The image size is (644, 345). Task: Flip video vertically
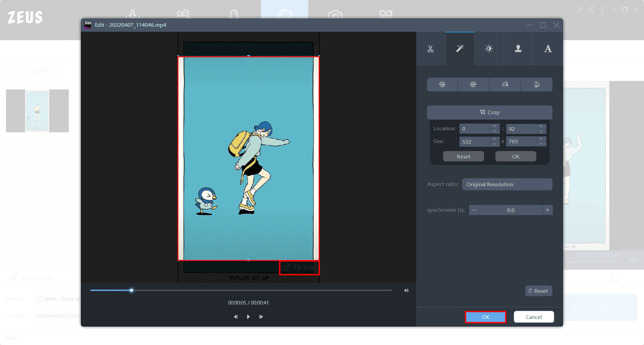point(537,84)
